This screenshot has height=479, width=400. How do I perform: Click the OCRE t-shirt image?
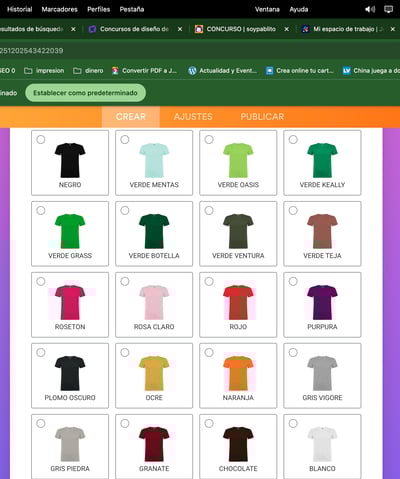[x=154, y=373]
